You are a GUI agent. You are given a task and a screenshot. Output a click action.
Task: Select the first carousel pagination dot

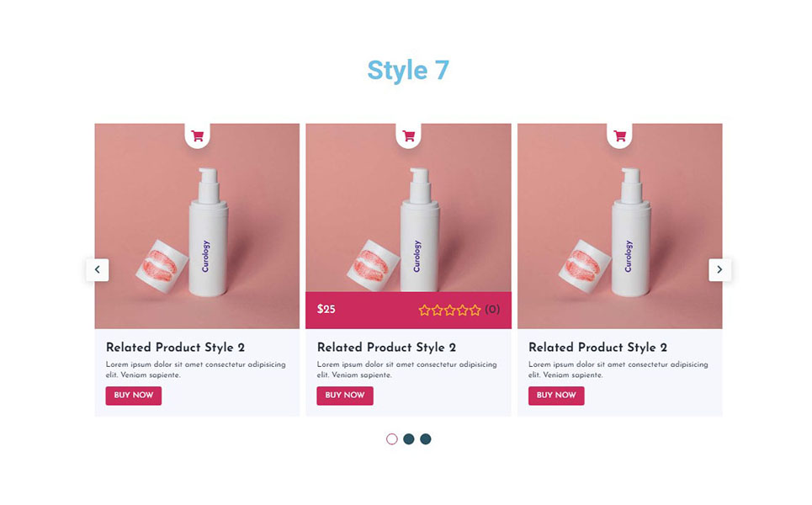click(392, 439)
